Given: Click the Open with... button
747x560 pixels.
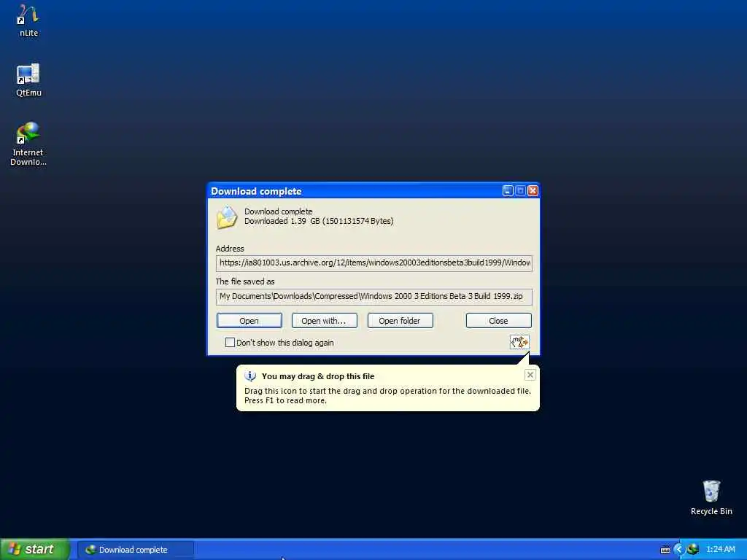Looking at the screenshot, I should [324, 321].
